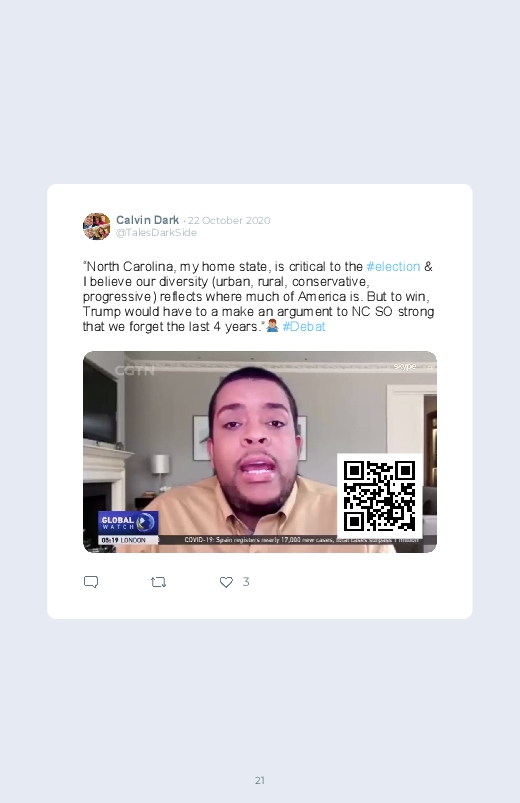This screenshot has height=803, width=520.
Task: Click the reply speech bubble icon
Action: [x=91, y=582]
